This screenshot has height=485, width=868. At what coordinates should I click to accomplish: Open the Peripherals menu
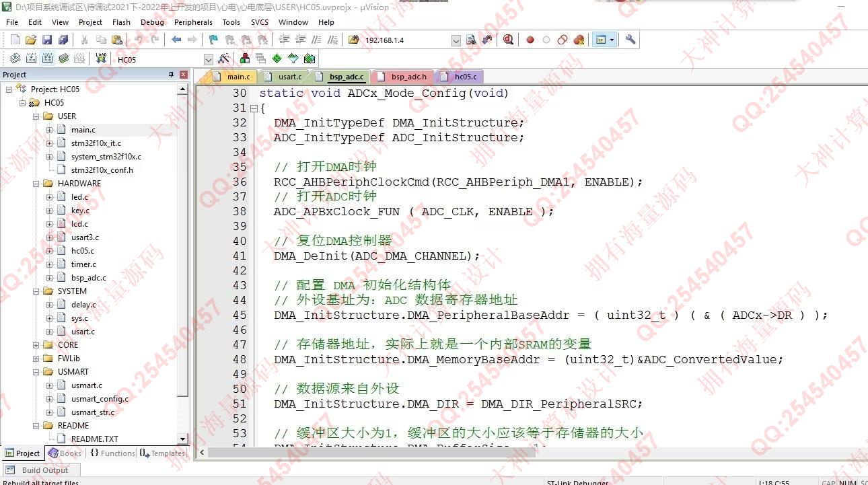point(193,22)
